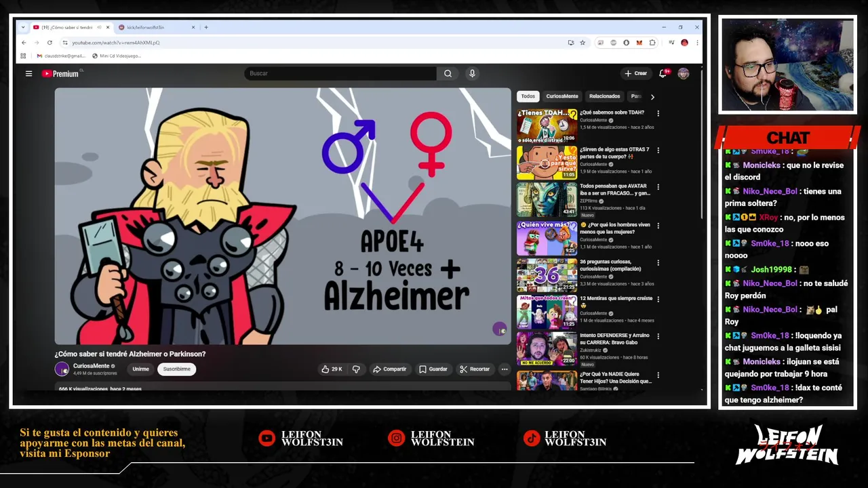Open options menu for 12 Mentiras video
868x488 pixels.
coord(658,299)
